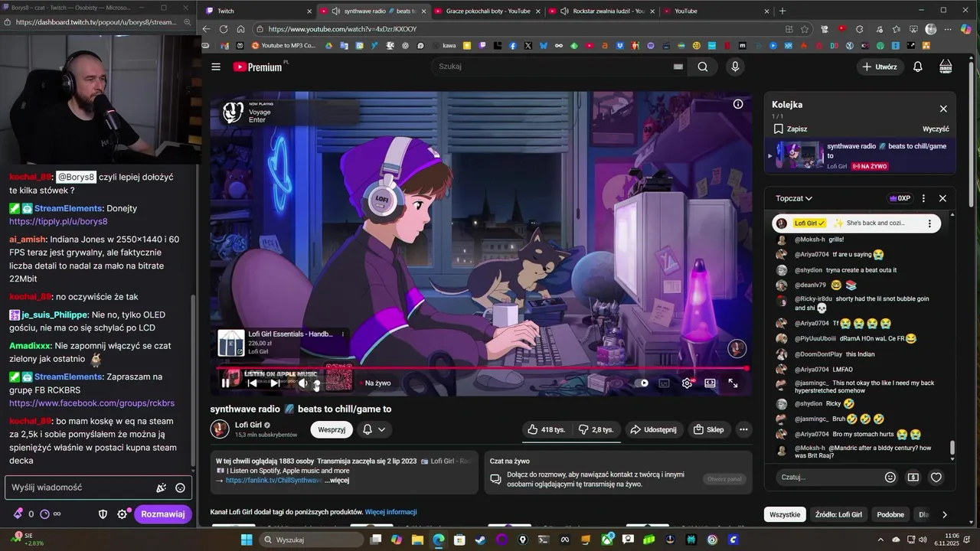Open queued synthwave radio video thumbnail
Screen dimensions: 980x551
pyautogui.click(x=800, y=155)
